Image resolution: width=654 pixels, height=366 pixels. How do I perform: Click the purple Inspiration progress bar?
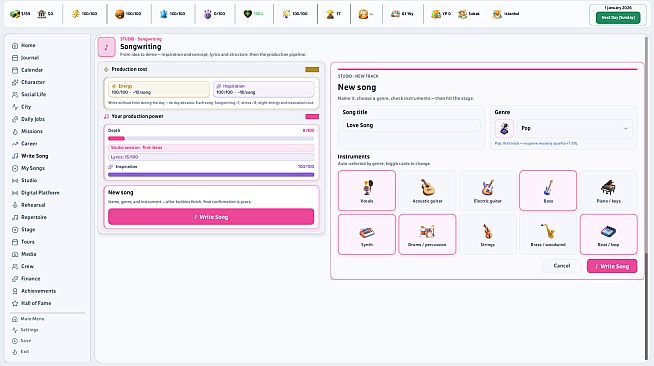coord(211,175)
